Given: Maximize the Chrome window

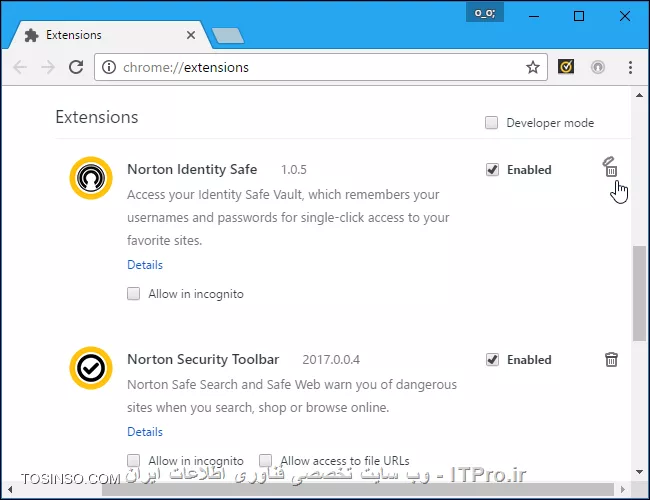Looking at the screenshot, I should [579, 16].
